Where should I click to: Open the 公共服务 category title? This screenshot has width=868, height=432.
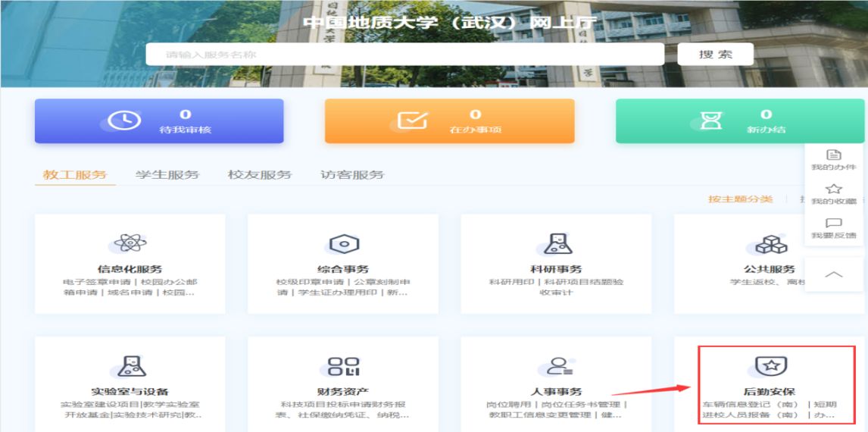click(x=770, y=269)
